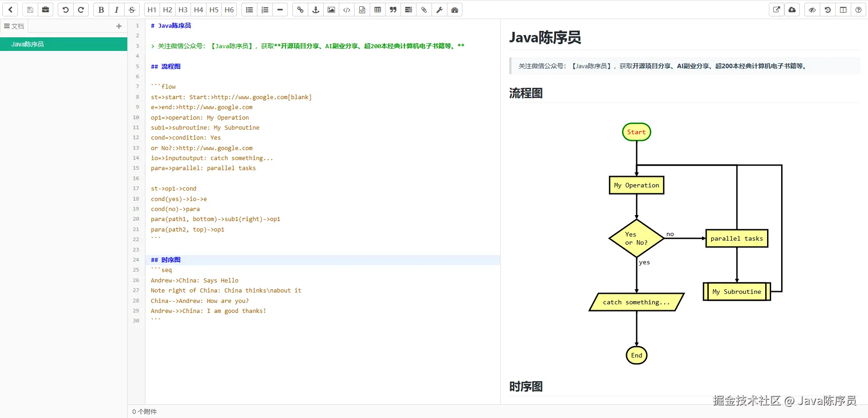Click the parallel tasks flowchart box
The image size is (868, 418).
tap(737, 238)
